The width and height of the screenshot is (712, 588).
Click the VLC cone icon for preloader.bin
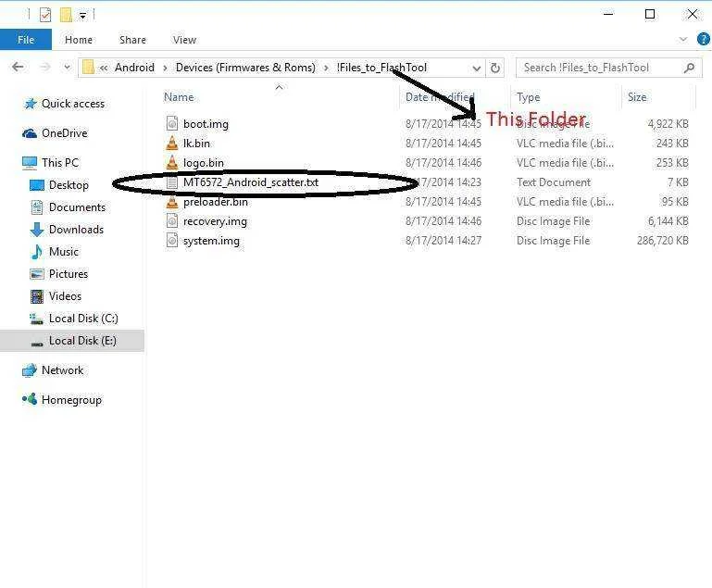(x=172, y=203)
